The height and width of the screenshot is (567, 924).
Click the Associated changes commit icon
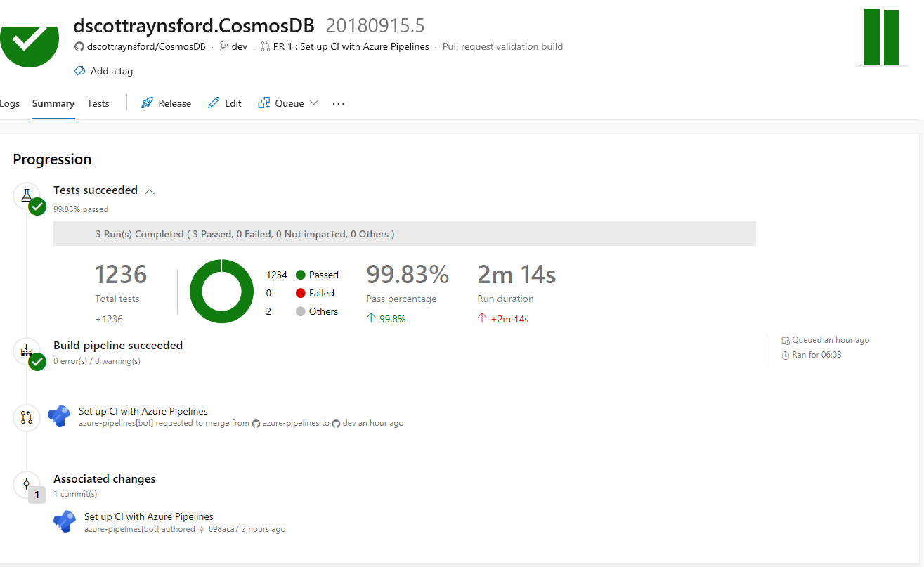click(27, 483)
